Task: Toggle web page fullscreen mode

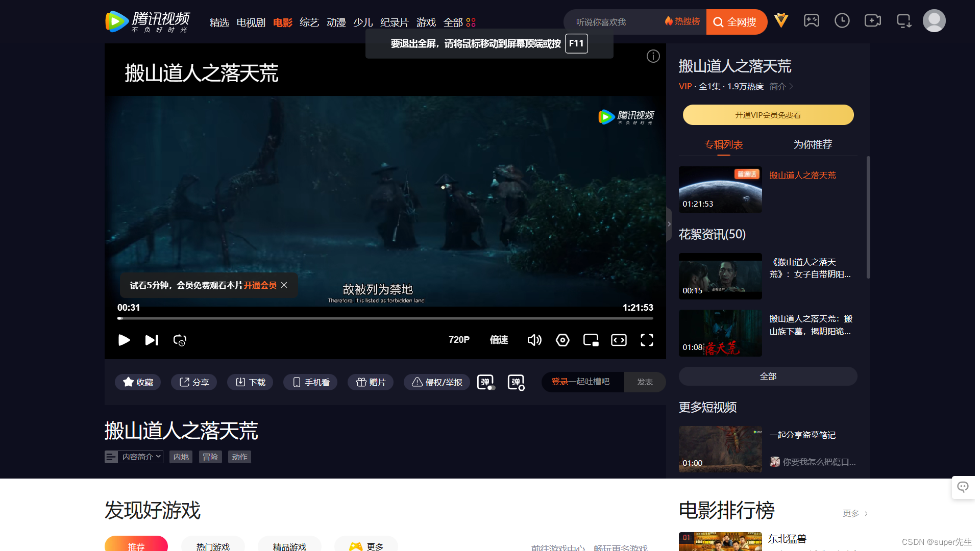Action: [x=619, y=340]
